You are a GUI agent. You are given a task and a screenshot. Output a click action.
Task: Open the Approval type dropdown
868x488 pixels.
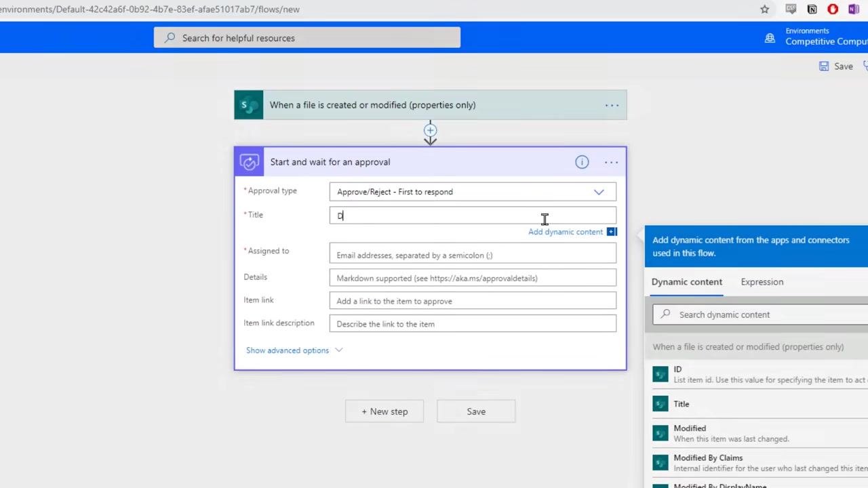[473, 192]
